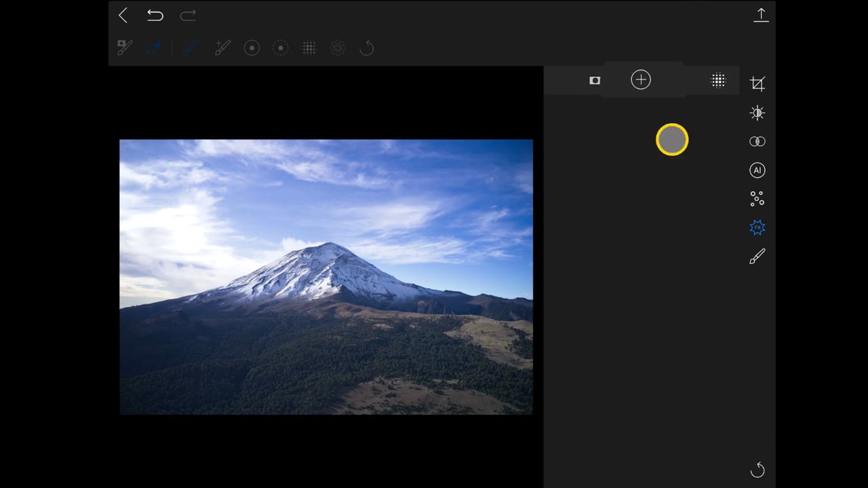Select the paintbrush tool in sidebar
This screenshot has height=488, width=868.
coord(757,256)
